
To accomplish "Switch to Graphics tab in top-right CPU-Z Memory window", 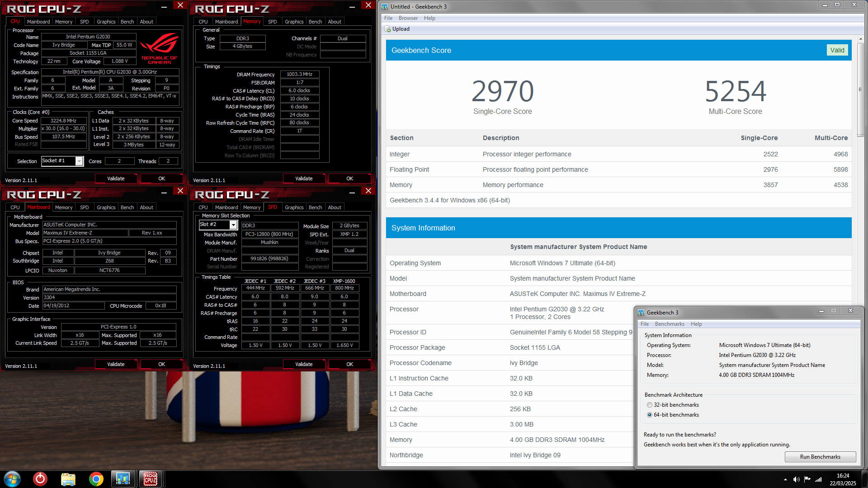I will (294, 22).
